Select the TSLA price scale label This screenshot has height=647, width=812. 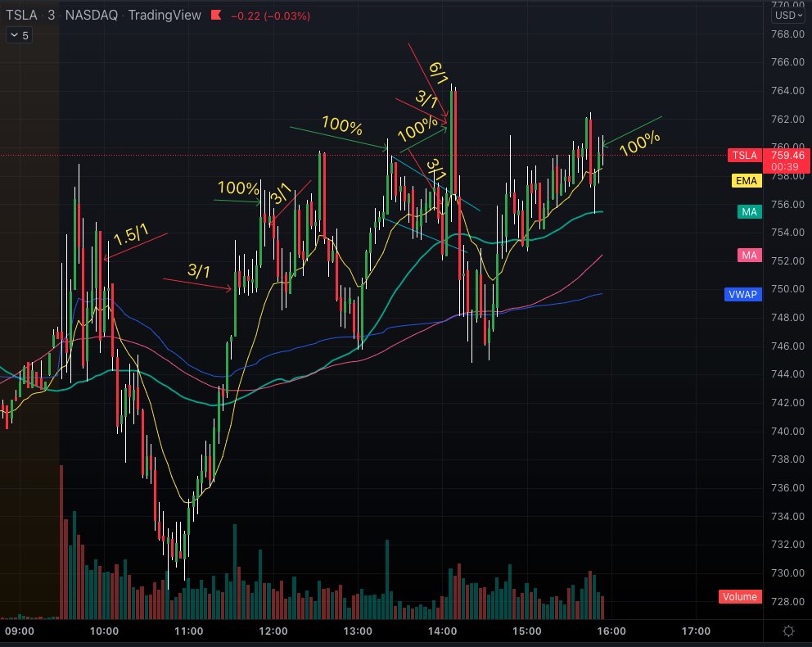click(744, 156)
